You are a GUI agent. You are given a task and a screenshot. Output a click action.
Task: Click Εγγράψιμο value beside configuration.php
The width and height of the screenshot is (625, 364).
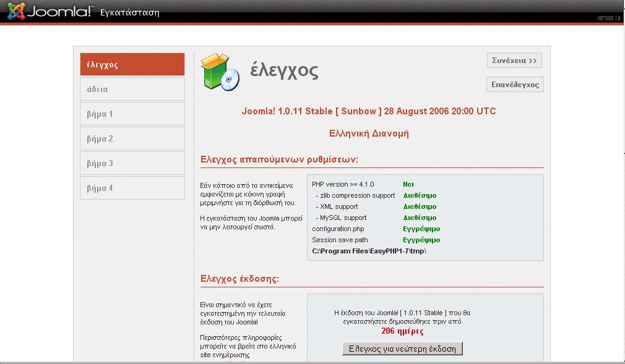[421, 229]
